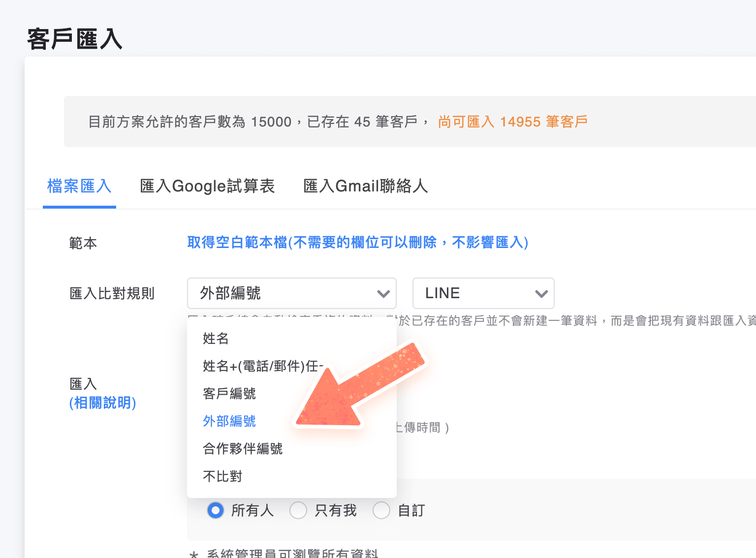Choose 客戶編號 as the matching rule
Viewport: 756px width, 558px height.
229,393
